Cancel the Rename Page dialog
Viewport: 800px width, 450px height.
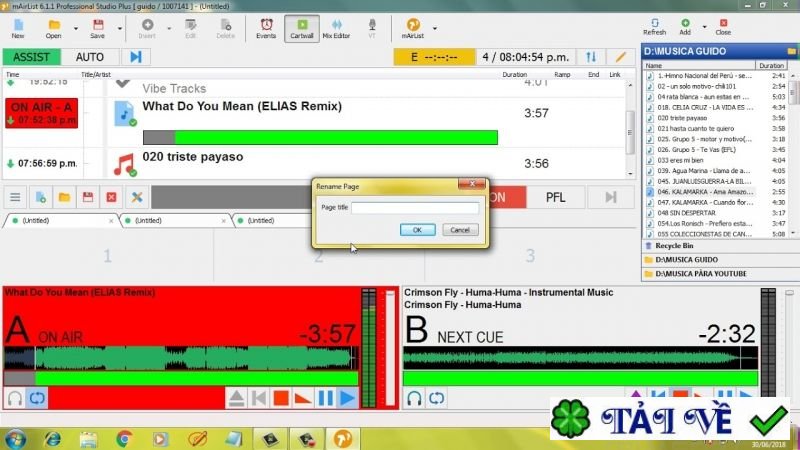(x=460, y=230)
